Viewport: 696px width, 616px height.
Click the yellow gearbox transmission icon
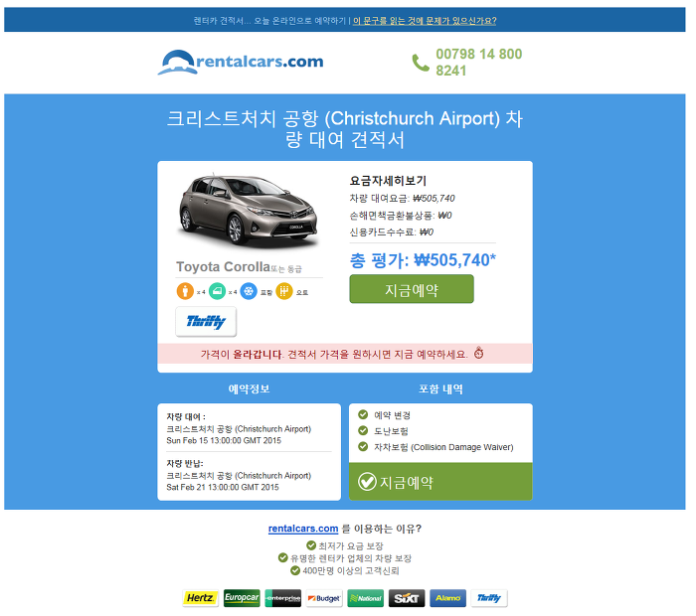point(284,291)
